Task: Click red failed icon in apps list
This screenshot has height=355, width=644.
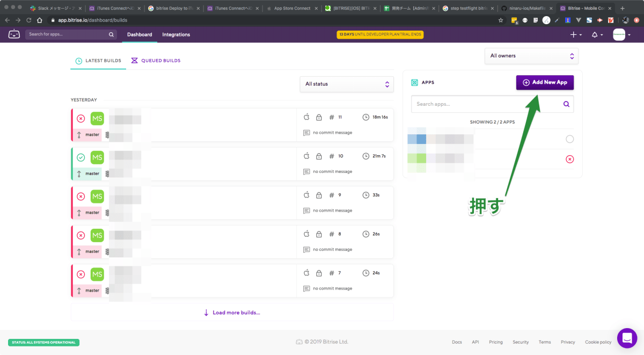Action: [x=570, y=159]
